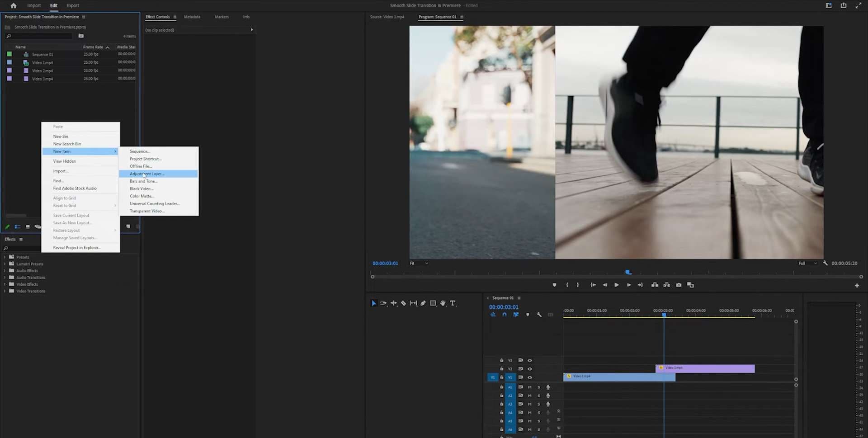Toggle Linked Selection in timeline

(x=516, y=315)
